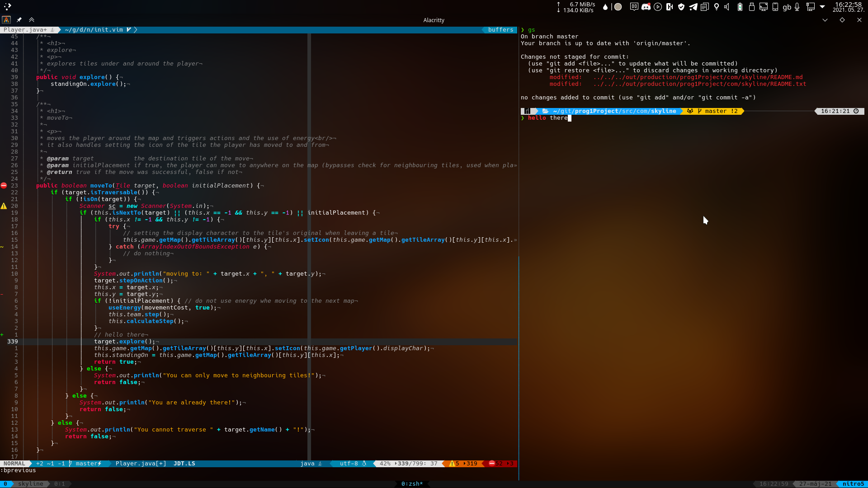This screenshot has height=488, width=868.
Task: Click the error sign on line 23
Action: (x=4, y=186)
